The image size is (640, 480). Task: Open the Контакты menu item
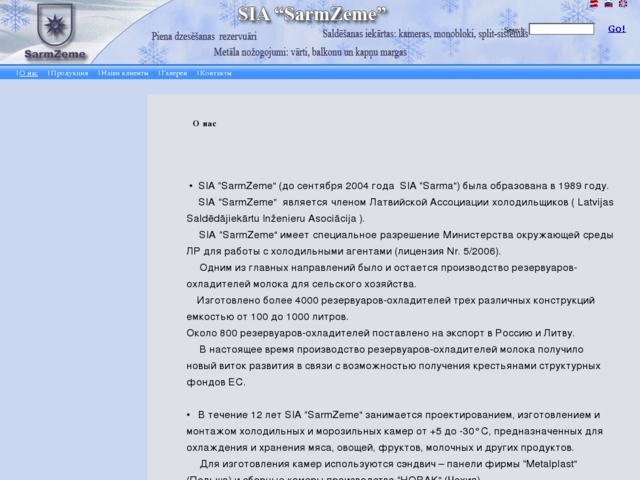point(215,73)
